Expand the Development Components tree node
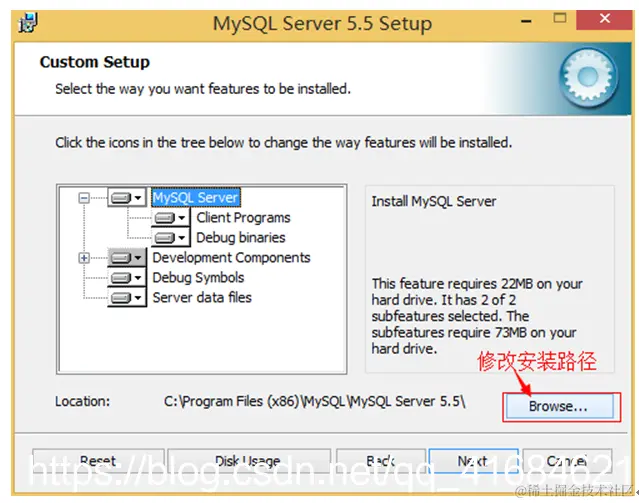This screenshot has width=639, height=503. click(84, 258)
